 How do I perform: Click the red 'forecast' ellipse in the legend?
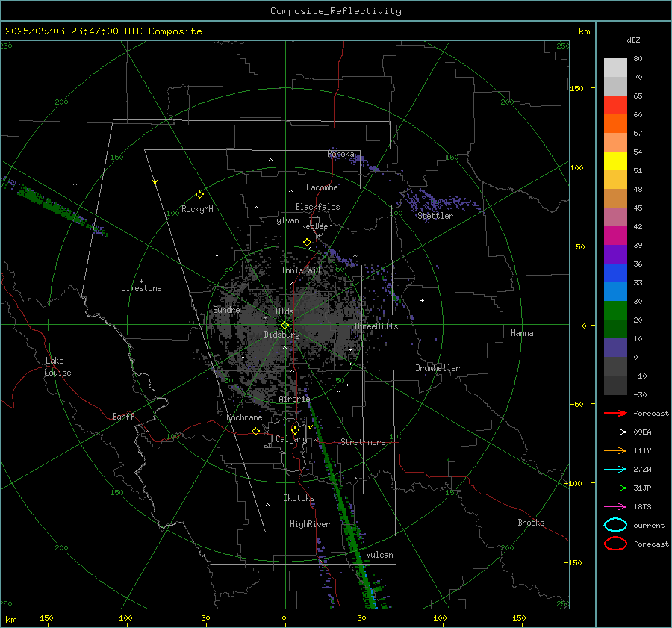615,544
